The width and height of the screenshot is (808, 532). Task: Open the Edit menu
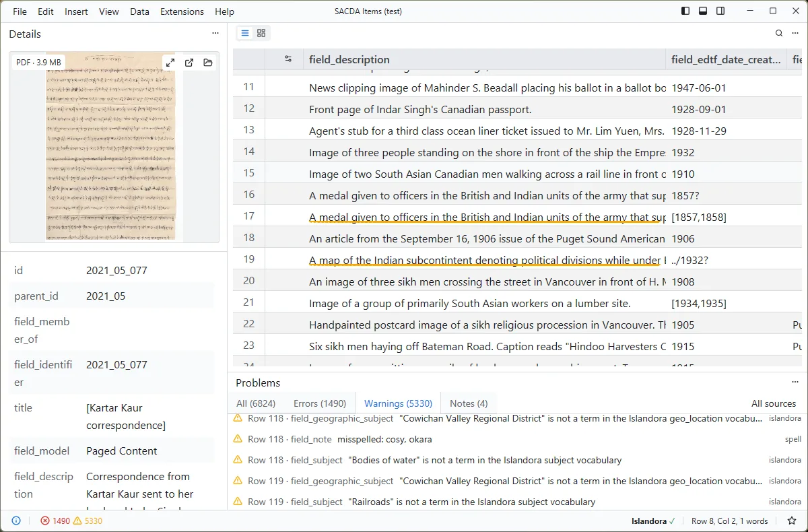(x=46, y=11)
